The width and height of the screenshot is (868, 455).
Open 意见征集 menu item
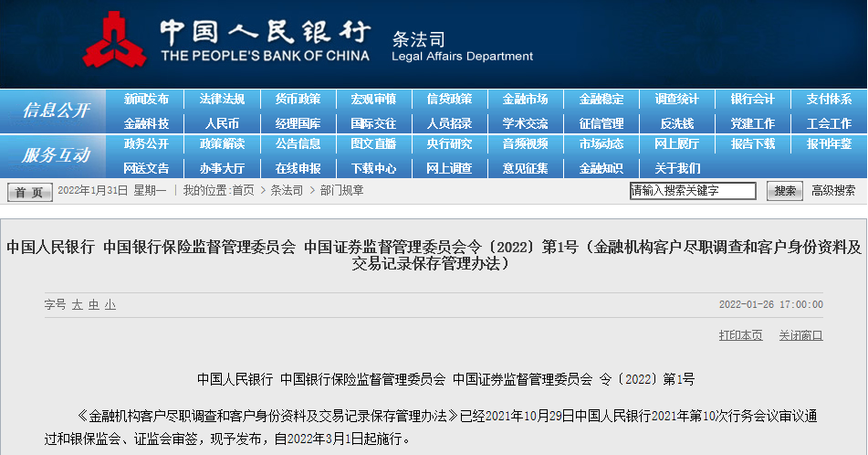(x=526, y=168)
